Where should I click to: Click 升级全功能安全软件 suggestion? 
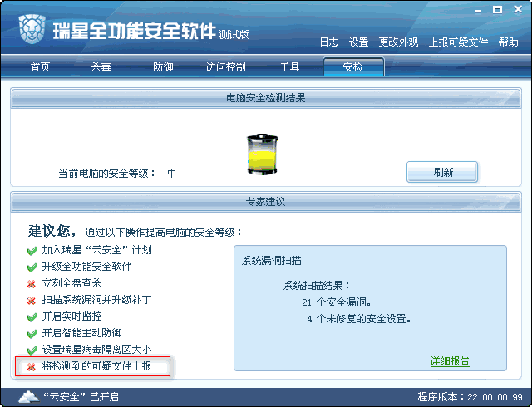click(x=86, y=267)
